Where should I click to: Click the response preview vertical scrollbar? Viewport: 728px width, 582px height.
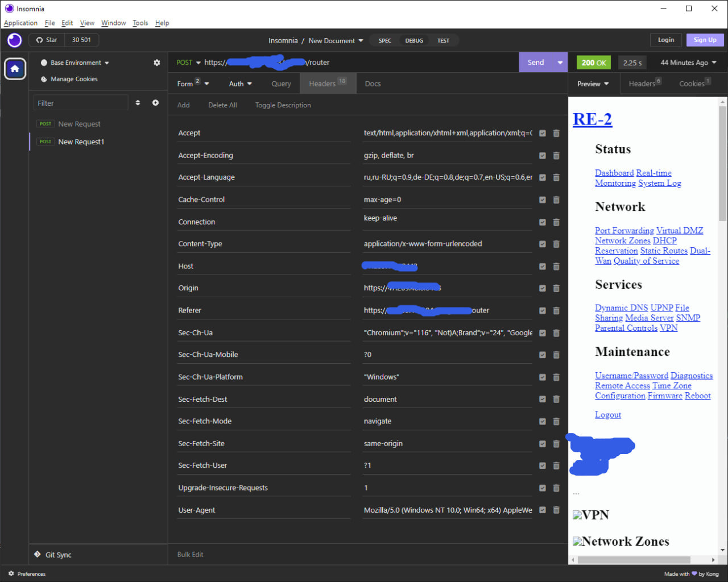pyautogui.click(x=723, y=165)
